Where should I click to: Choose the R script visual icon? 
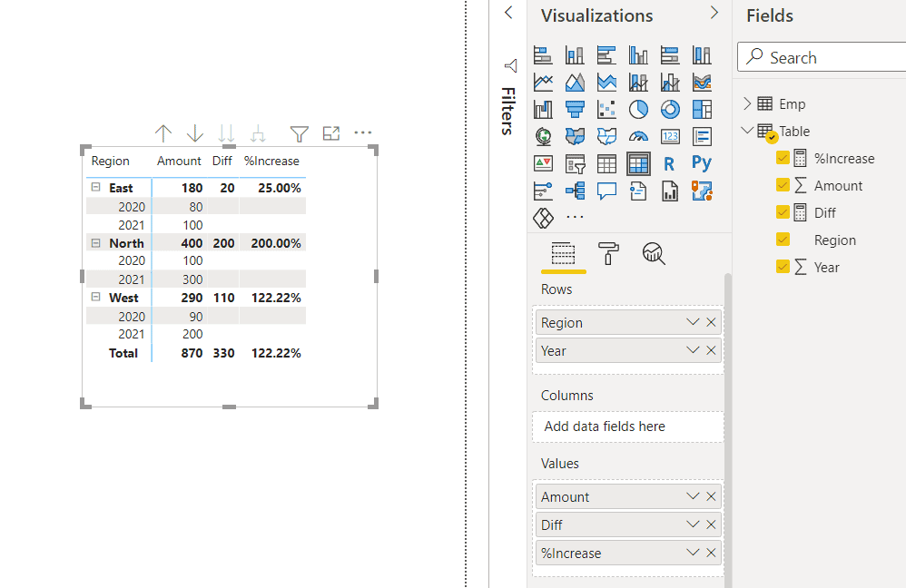670,163
